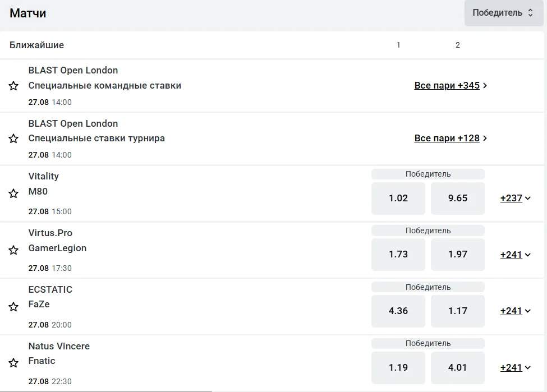Open Все пари +128 link
The height and width of the screenshot is (392, 547).
pos(451,138)
